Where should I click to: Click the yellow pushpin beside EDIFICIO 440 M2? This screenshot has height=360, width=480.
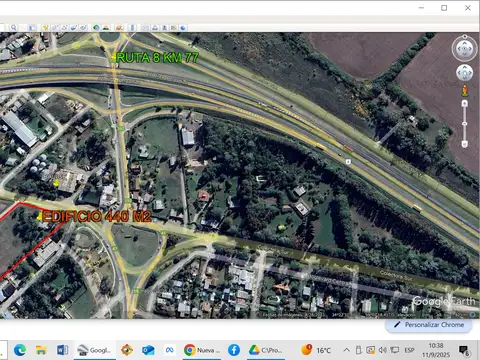click(x=39, y=217)
